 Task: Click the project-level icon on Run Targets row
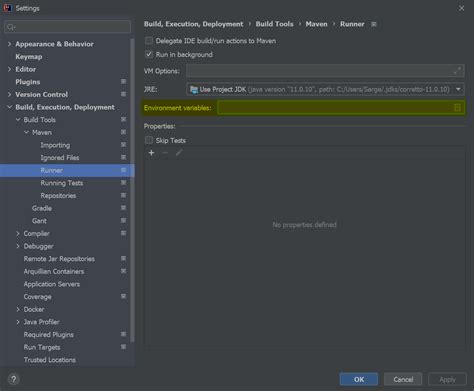click(123, 347)
